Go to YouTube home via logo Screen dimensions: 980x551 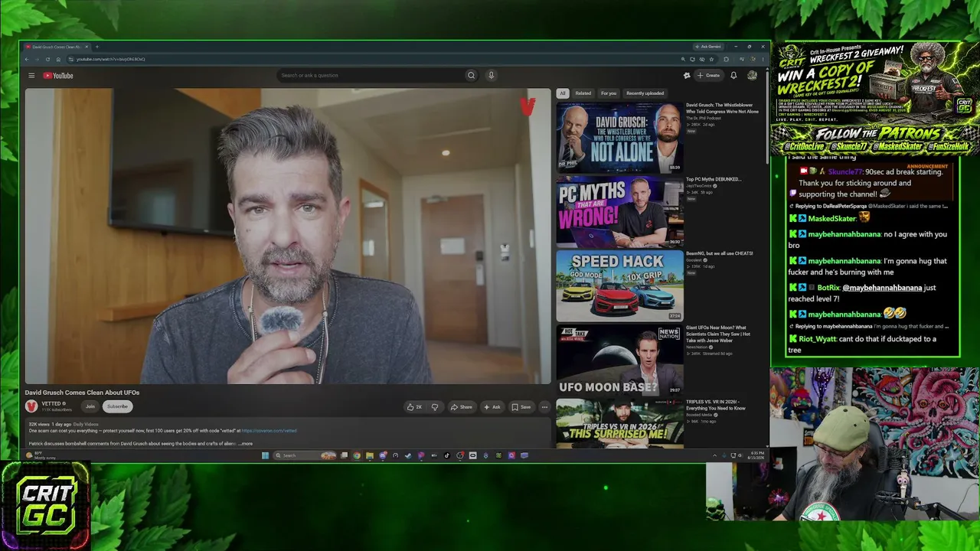coord(58,76)
